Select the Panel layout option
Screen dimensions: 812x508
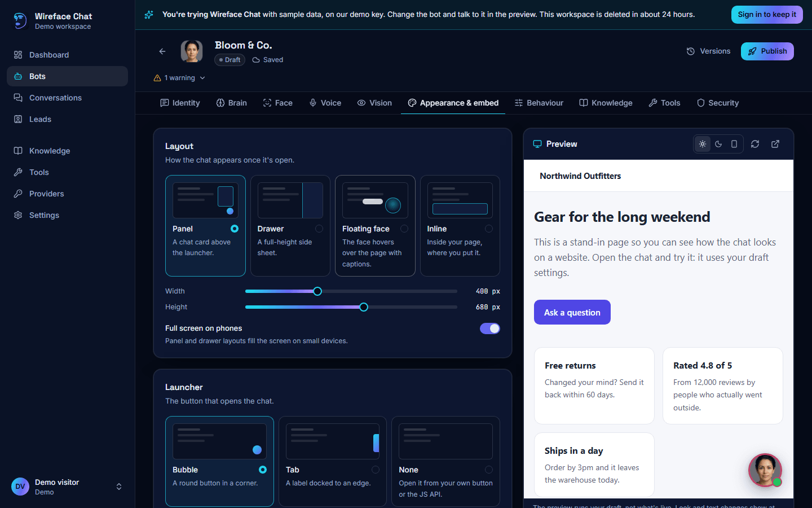click(205, 226)
